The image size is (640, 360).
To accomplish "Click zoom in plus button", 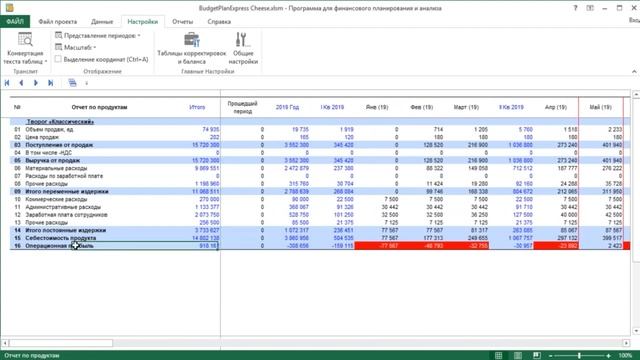I will [x=608, y=356].
